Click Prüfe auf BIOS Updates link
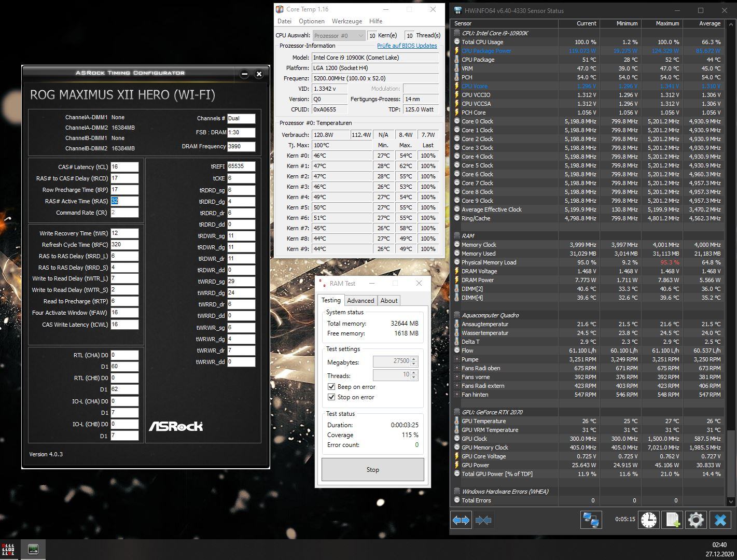This screenshot has width=737, height=560. coord(407,46)
